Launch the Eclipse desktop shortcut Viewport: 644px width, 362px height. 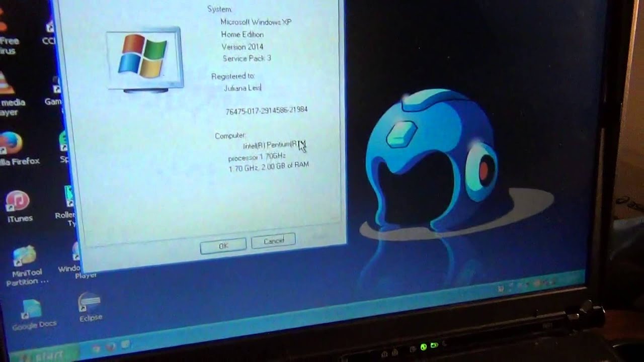click(x=91, y=307)
